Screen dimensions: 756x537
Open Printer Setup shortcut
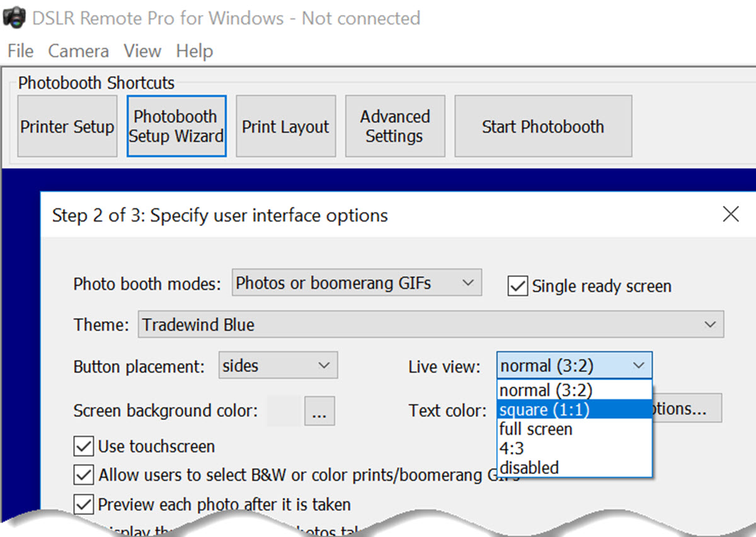(67, 126)
